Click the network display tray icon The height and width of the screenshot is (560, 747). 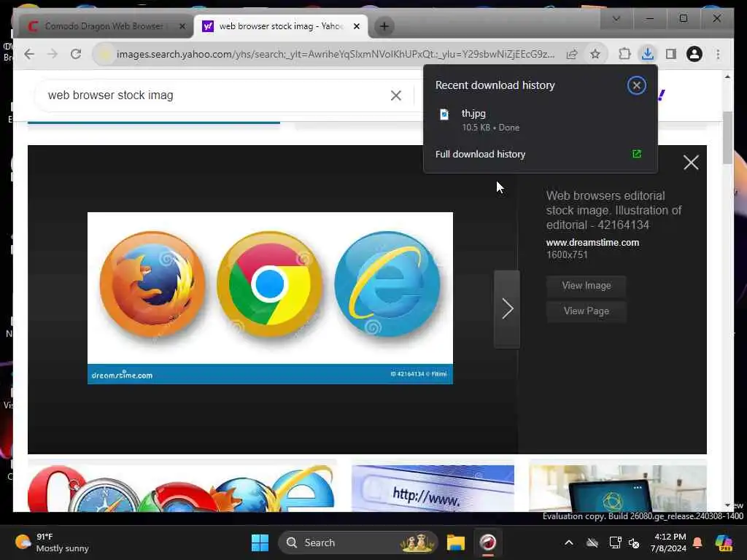(x=615, y=542)
